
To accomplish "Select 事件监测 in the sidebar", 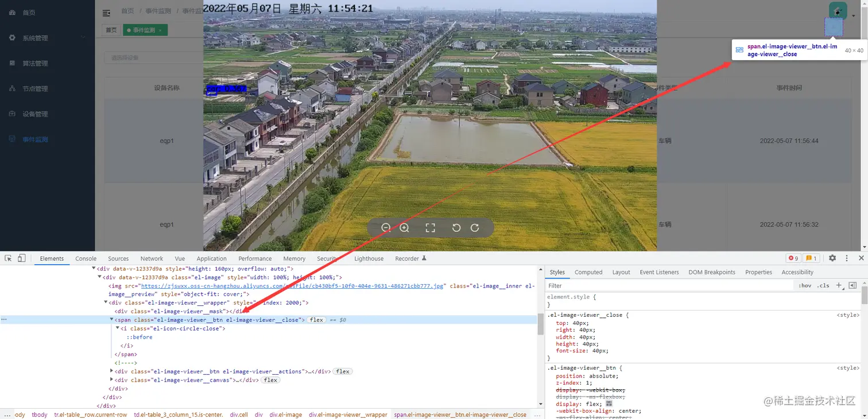I will pos(47,139).
